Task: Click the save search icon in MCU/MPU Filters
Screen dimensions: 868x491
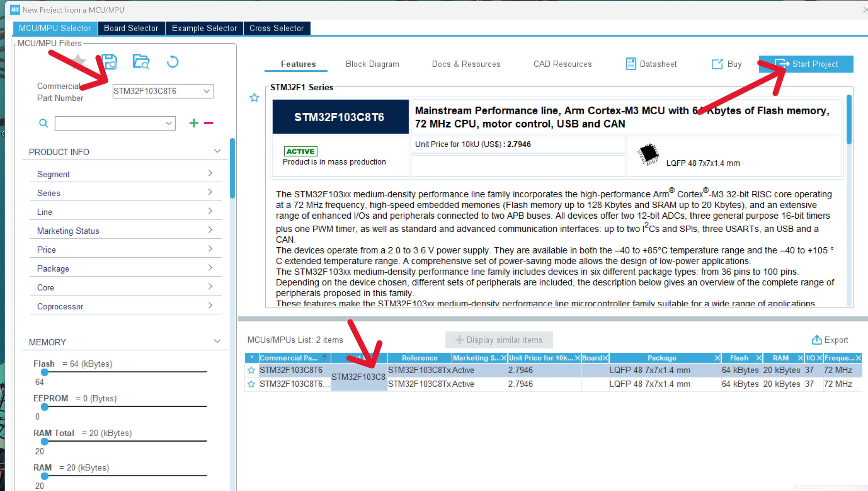Action: [110, 62]
